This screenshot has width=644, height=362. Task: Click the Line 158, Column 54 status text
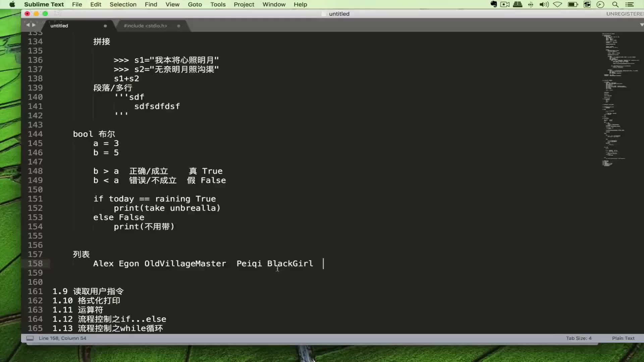(x=62, y=338)
